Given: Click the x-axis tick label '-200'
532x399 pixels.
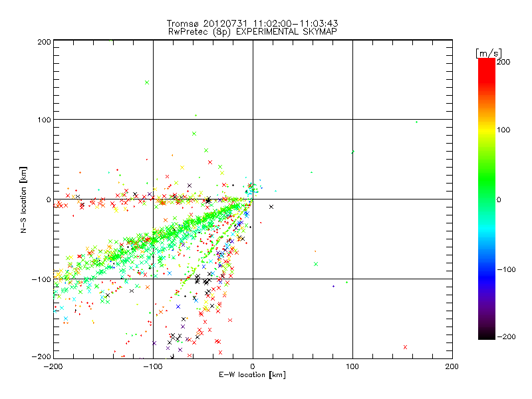Looking at the screenshot, I should (x=53, y=366).
